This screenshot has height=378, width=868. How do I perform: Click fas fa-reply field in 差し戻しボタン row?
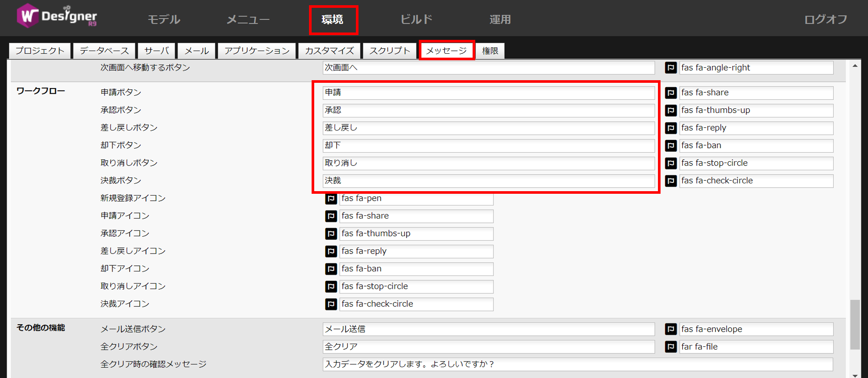pyautogui.click(x=756, y=128)
